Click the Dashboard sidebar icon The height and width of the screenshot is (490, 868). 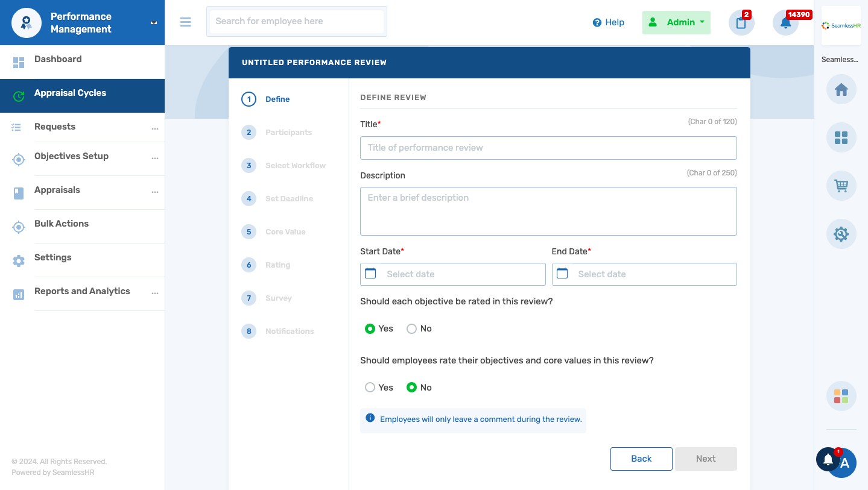(x=19, y=62)
